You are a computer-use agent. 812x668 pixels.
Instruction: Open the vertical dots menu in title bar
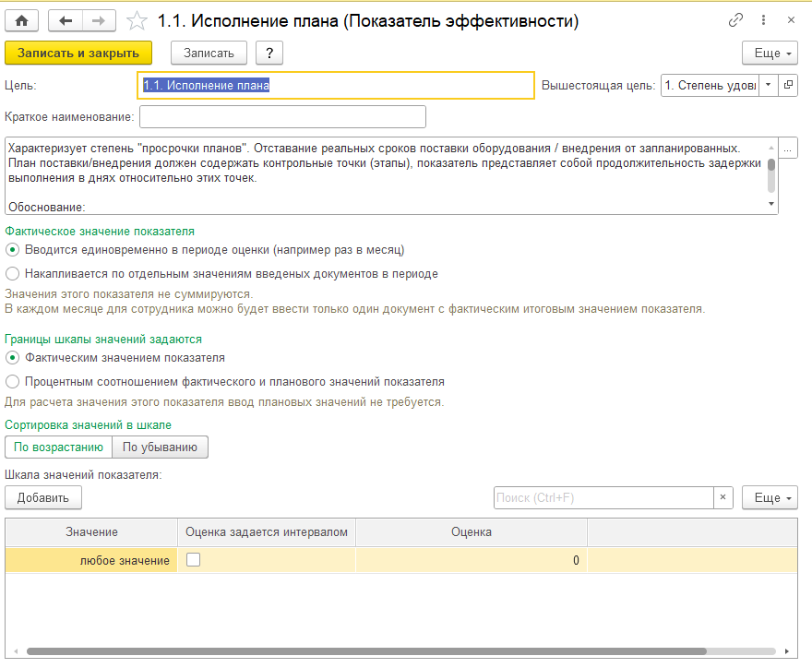click(764, 20)
